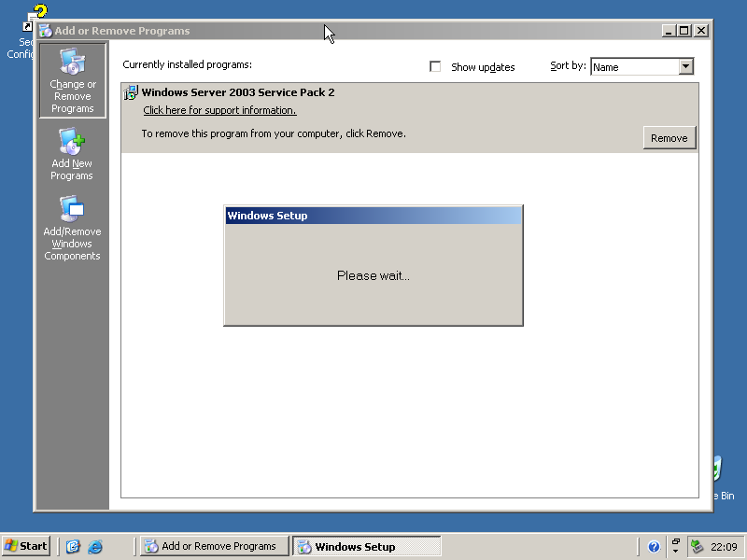Click the Windows Setup dialog title bar

click(373, 216)
